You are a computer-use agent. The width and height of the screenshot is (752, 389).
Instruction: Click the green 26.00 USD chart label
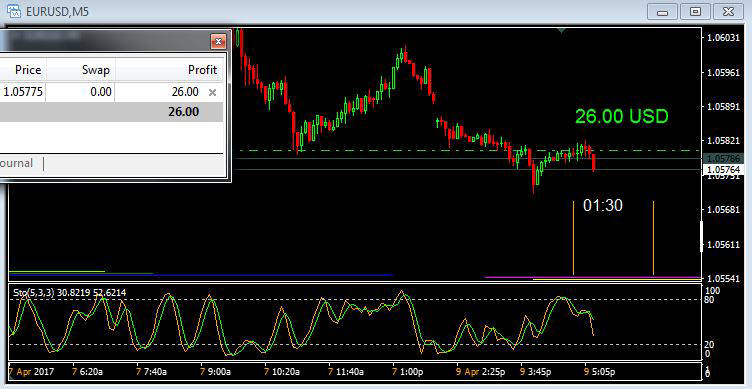(x=622, y=116)
